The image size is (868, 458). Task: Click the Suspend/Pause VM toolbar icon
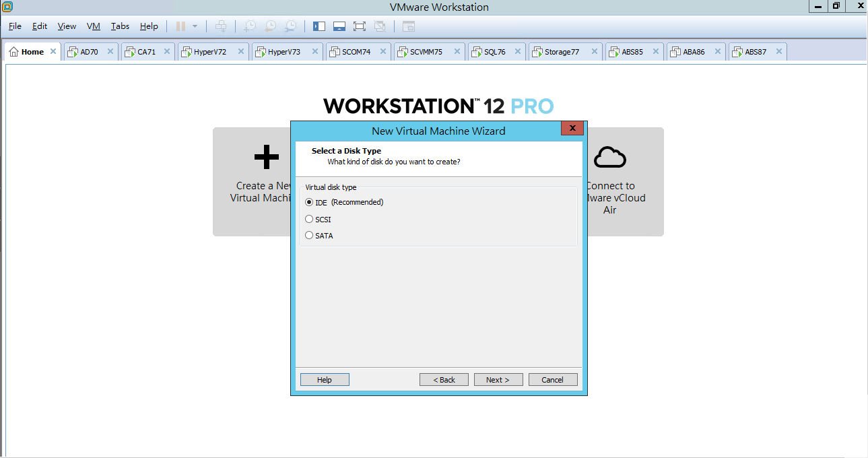[x=180, y=26]
